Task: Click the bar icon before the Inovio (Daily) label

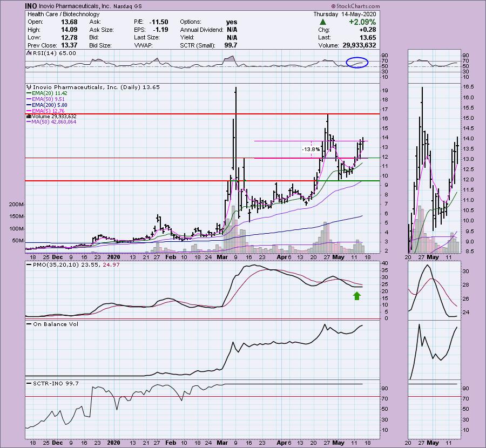Action: 29,87
